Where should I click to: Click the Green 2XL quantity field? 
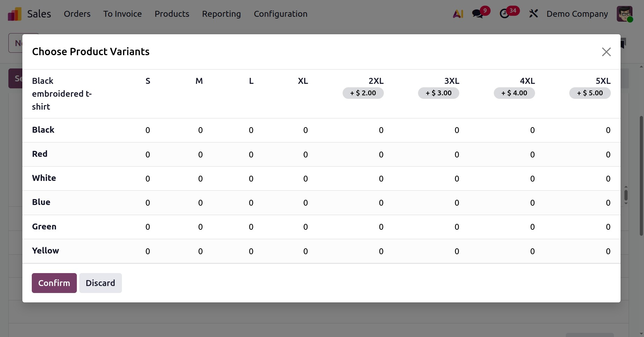point(381,227)
